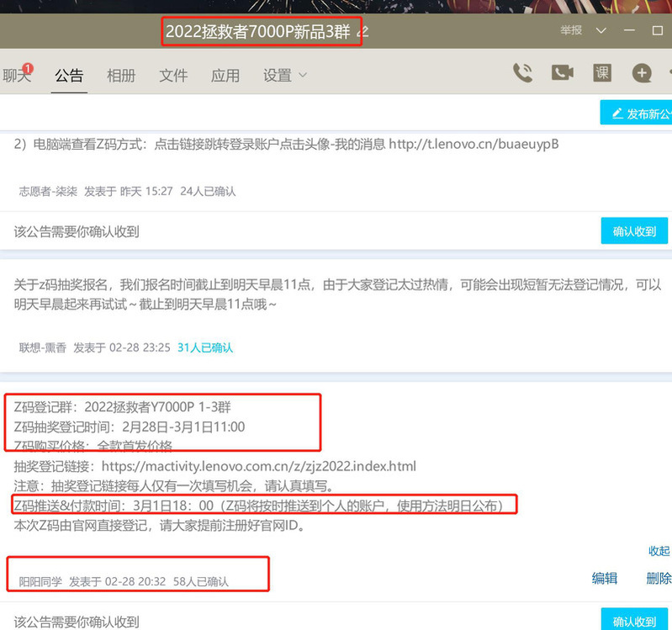
Task: Click 举报 to report the group
Action: pos(571,30)
